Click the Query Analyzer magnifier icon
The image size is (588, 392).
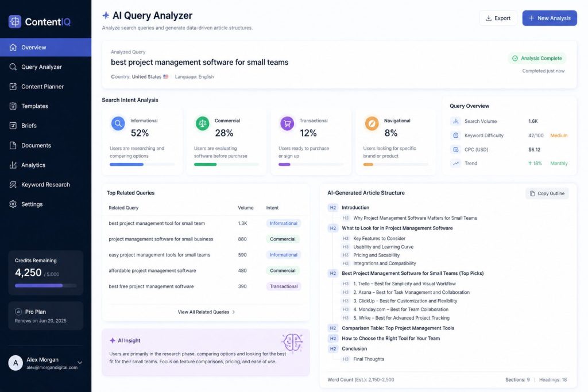[13, 67]
